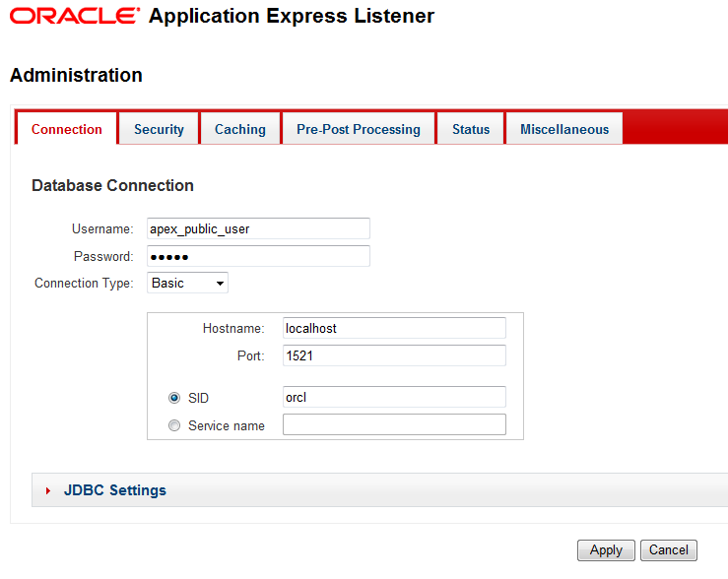Cancel the configuration changes
The height and width of the screenshot is (579, 728).
[669, 550]
